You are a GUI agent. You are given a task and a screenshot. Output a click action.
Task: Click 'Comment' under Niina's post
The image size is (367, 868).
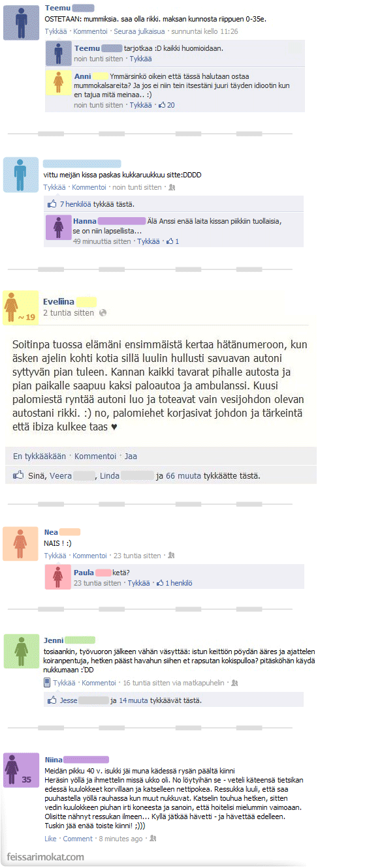78,839
